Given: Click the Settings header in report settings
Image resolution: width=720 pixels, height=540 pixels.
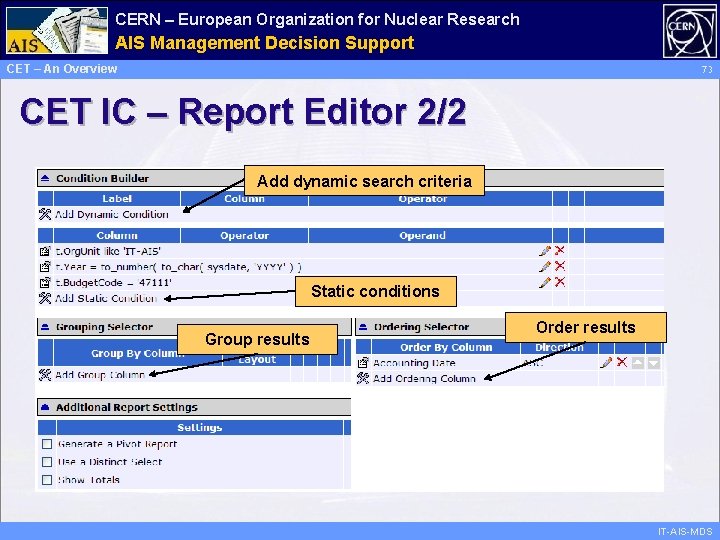Looking at the screenshot, I should point(199,428).
